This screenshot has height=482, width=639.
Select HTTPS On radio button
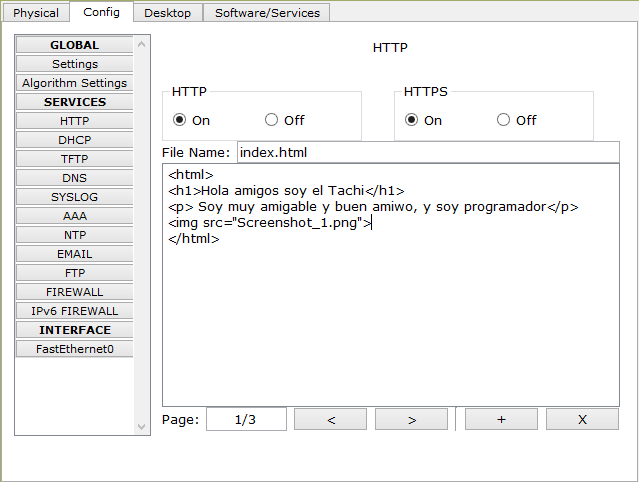(411, 120)
